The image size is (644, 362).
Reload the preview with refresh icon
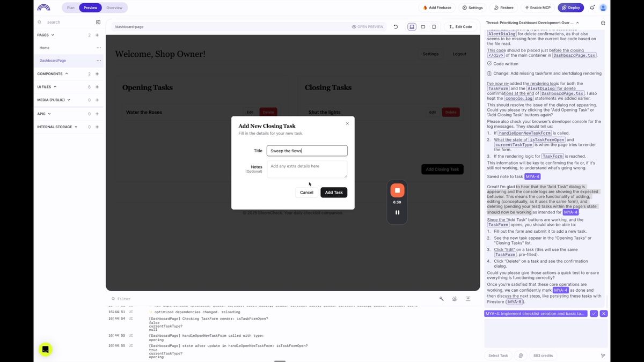click(396, 26)
